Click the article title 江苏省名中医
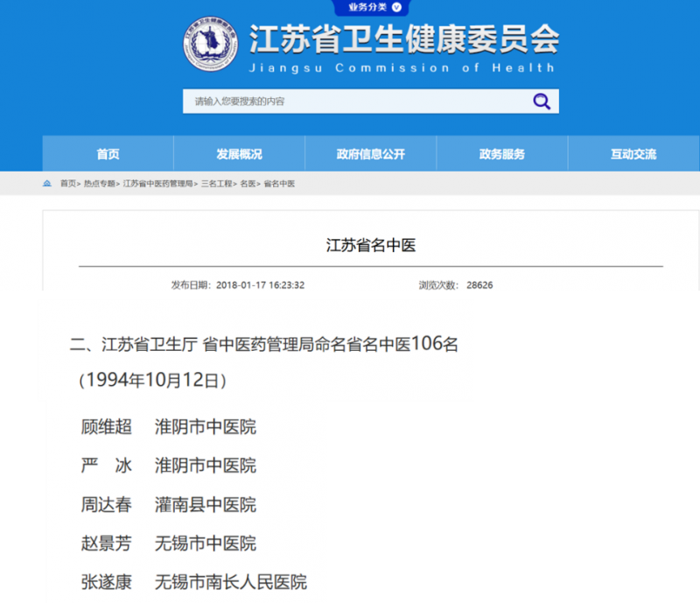700x603 pixels. pos(370,245)
